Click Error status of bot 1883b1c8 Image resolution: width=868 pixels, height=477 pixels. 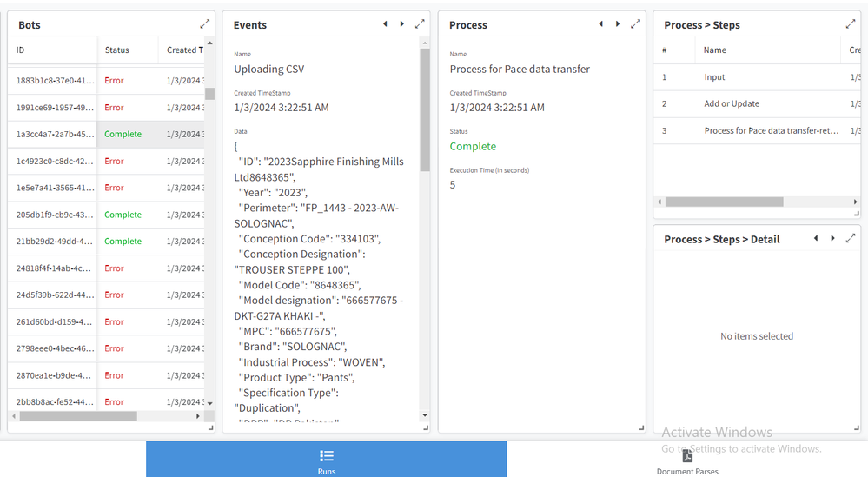pyautogui.click(x=114, y=81)
